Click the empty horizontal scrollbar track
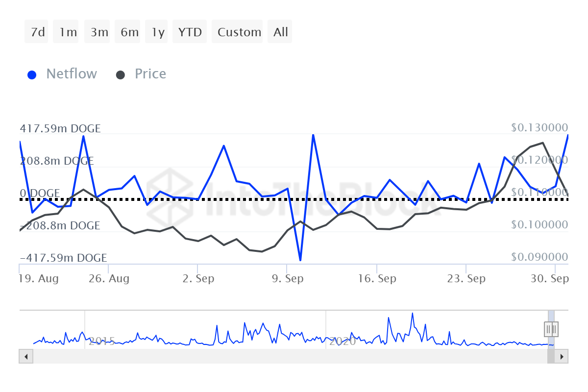Viewport: 588px width, 392px height. click(284, 357)
